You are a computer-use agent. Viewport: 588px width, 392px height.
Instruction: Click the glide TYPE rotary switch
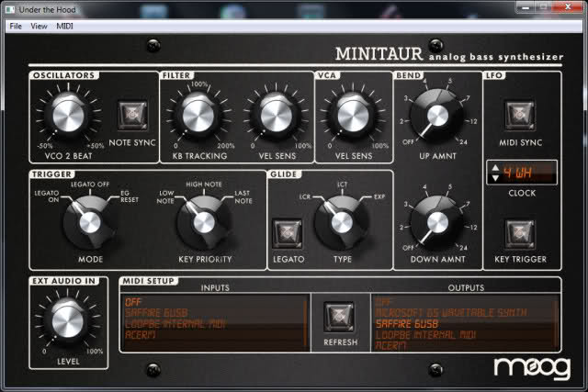tap(342, 222)
